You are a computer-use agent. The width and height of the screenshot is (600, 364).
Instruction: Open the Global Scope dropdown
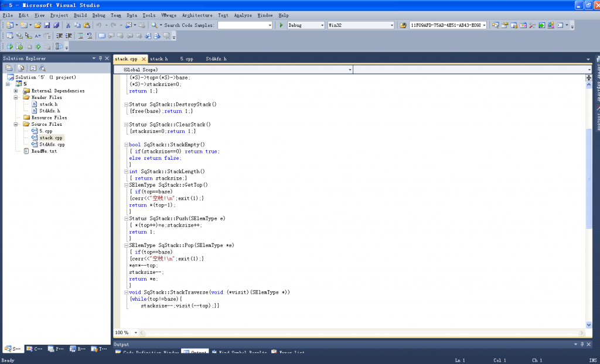(x=350, y=70)
